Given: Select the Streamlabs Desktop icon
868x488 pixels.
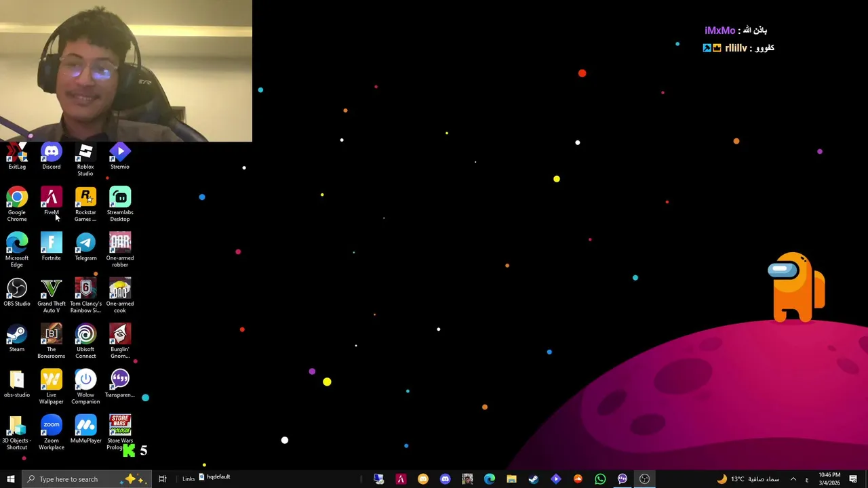Looking at the screenshot, I should (120, 205).
